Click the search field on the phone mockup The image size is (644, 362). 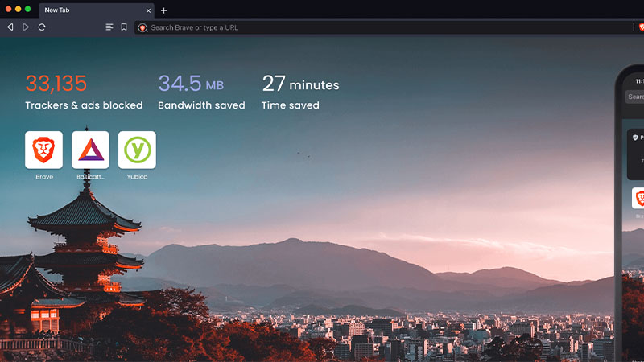click(x=636, y=97)
